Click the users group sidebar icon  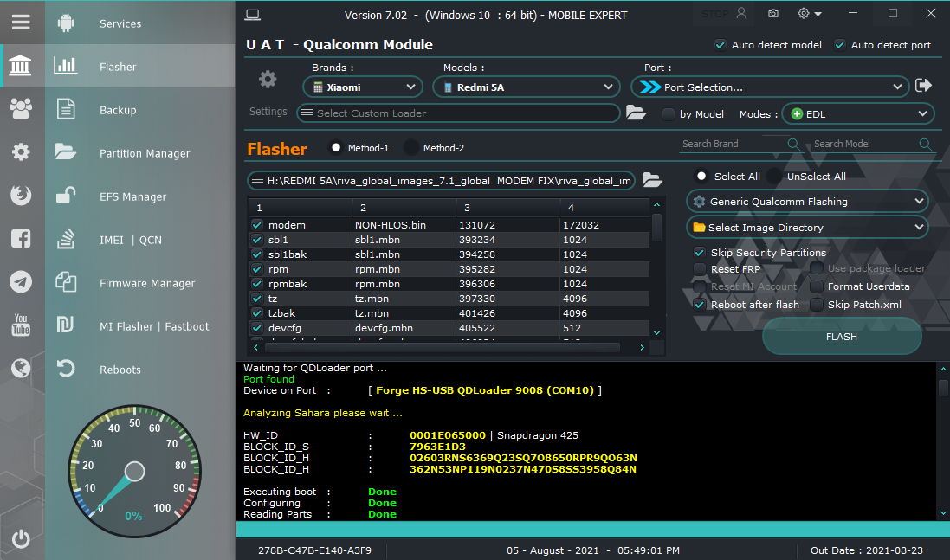click(x=21, y=109)
